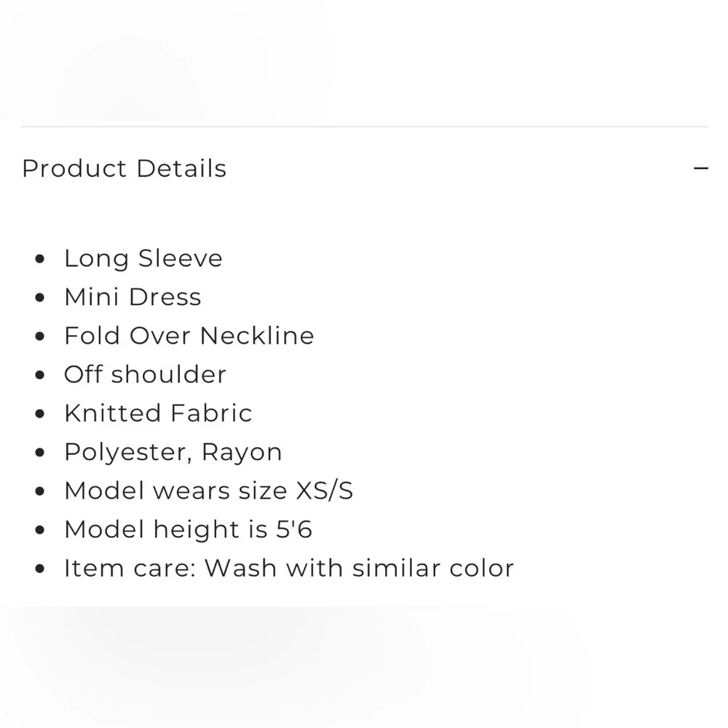Click the Fold Over Neckline detail
728x728 pixels.
pos(189,336)
